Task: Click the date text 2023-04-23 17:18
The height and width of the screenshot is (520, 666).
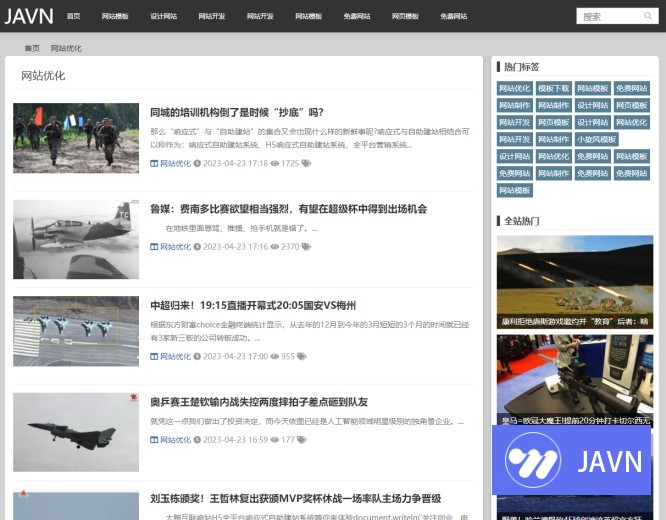Action: click(x=235, y=163)
